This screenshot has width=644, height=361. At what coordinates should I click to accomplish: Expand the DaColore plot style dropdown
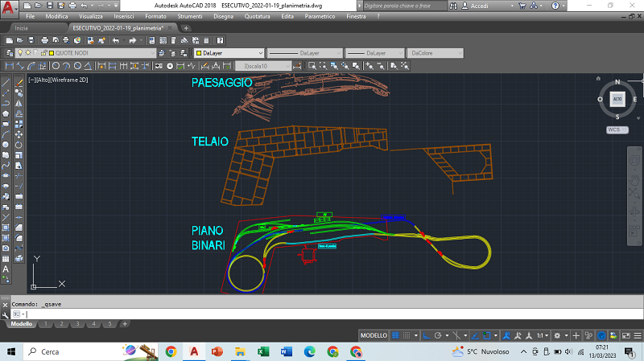[x=460, y=53]
